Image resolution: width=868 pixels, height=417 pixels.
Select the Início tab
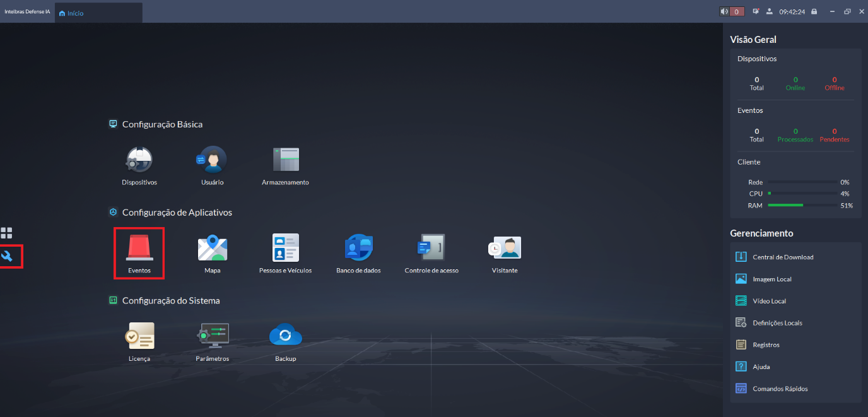[71, 13]
